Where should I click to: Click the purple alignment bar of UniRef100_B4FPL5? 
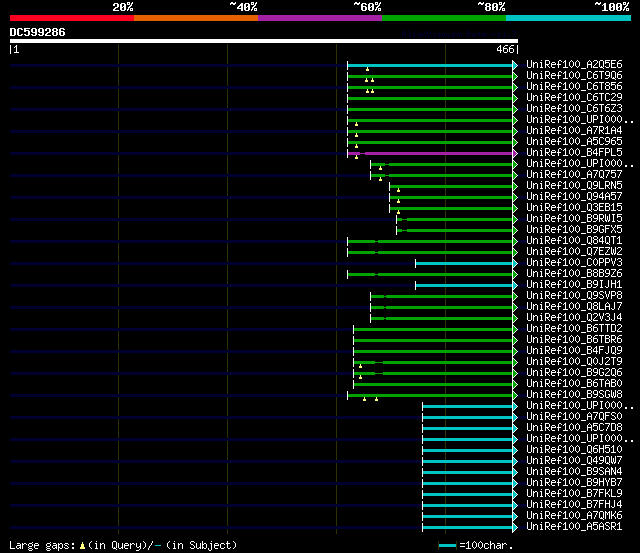click(430, 153)
